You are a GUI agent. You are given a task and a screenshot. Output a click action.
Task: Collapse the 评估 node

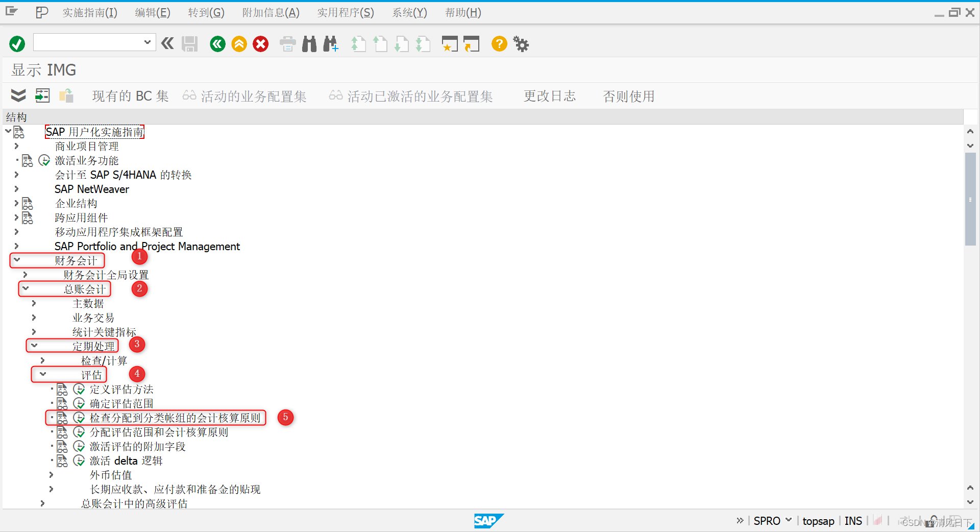[43, 374]
